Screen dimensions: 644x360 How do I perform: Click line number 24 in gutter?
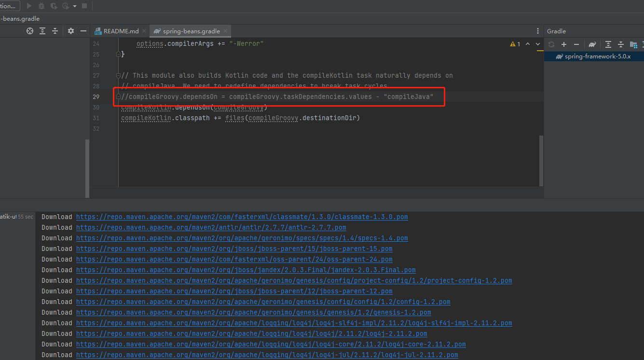coord(96,43)
